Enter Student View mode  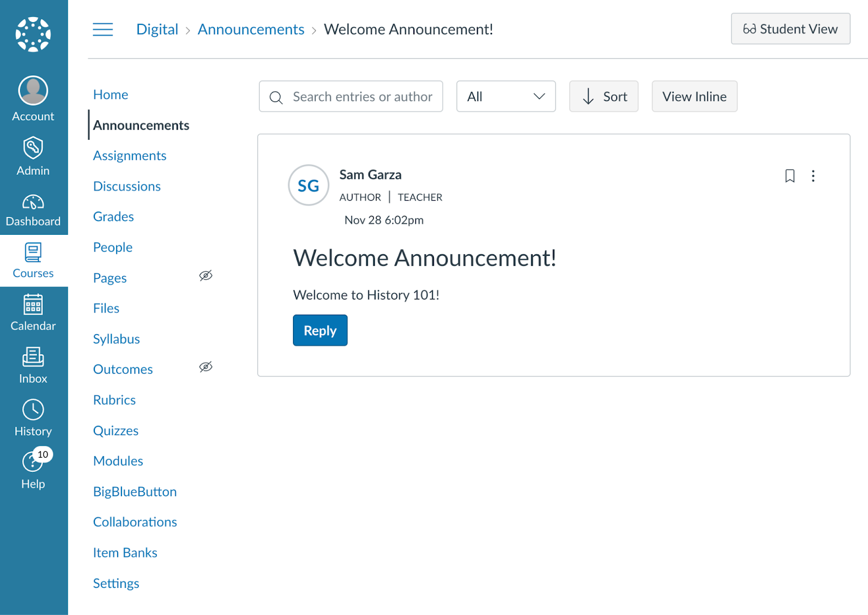[x=790, y=29]
